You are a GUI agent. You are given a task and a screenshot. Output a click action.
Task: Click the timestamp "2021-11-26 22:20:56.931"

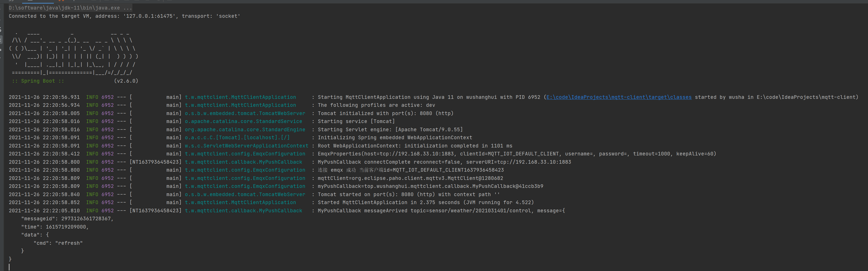click(44, 97)
